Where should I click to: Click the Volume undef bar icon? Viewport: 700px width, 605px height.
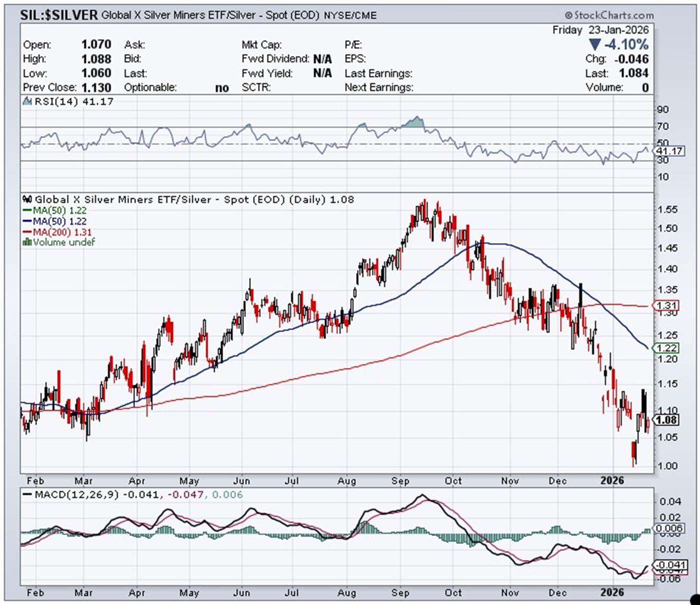[27, 242]
